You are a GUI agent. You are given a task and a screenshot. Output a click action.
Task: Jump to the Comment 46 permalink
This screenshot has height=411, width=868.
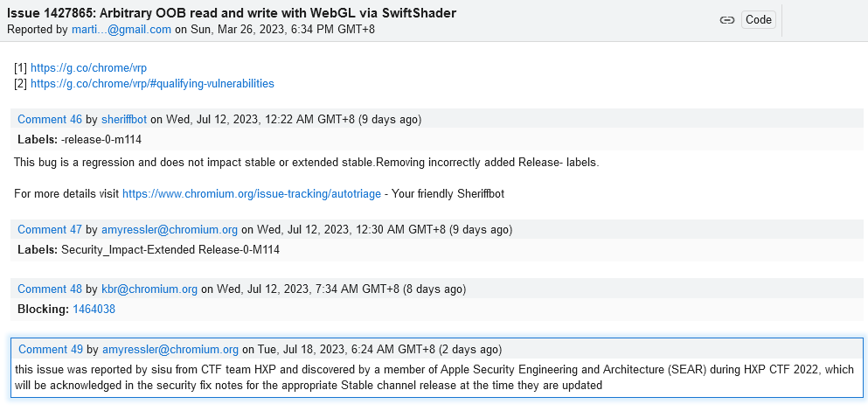tap(50, 119)
